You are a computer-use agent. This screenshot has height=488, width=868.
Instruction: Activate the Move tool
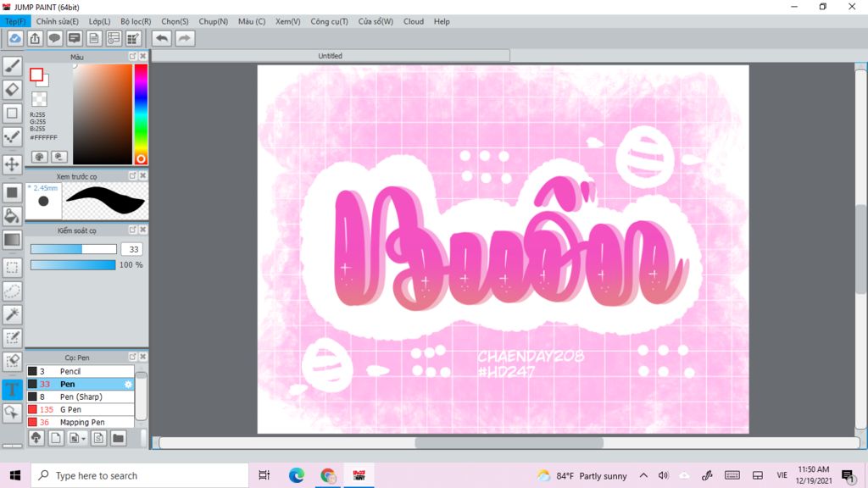(x=12, y=164)
